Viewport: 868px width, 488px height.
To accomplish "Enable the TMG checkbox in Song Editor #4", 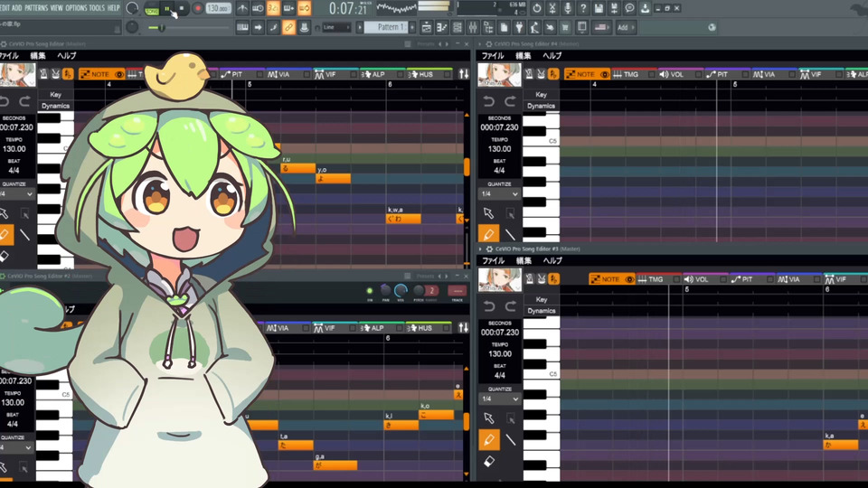I will (651, 74).
